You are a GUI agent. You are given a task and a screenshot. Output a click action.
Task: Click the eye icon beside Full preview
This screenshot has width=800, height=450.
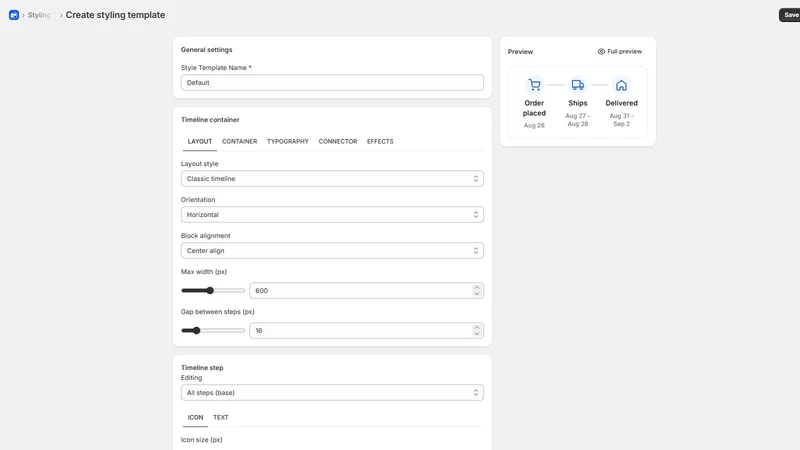[601, 52]
